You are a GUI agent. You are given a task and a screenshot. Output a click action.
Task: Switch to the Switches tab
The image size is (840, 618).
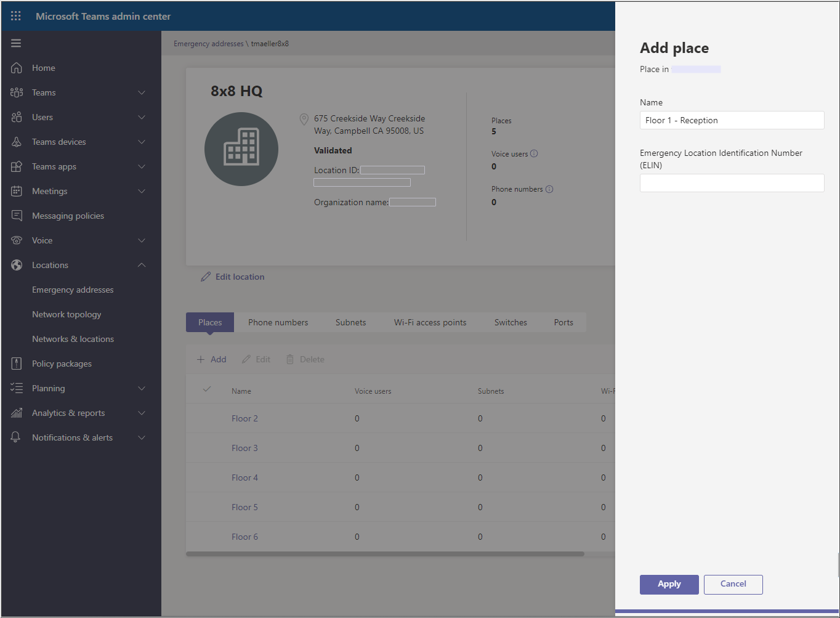511,322
